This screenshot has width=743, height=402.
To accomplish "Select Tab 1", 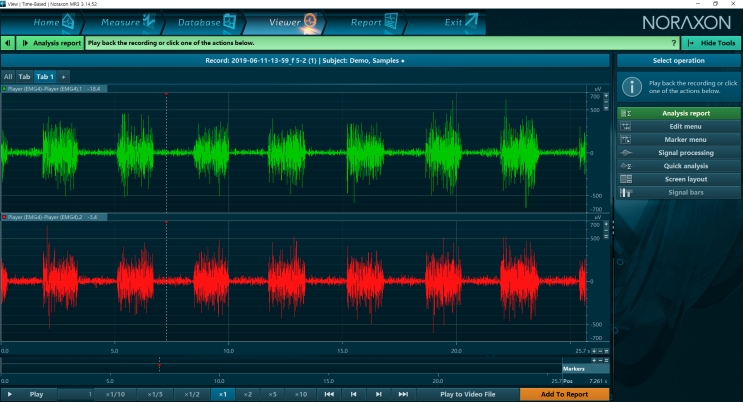I will coord(45,76).
